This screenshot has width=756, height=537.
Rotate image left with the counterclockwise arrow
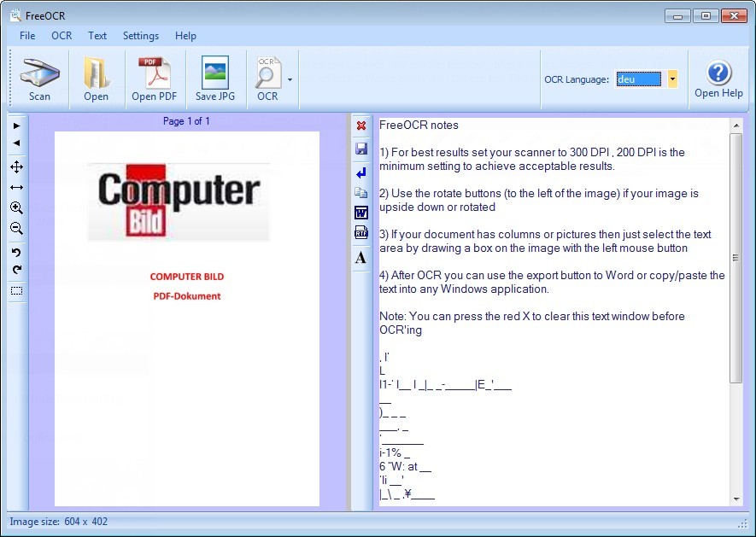point(16,253)
